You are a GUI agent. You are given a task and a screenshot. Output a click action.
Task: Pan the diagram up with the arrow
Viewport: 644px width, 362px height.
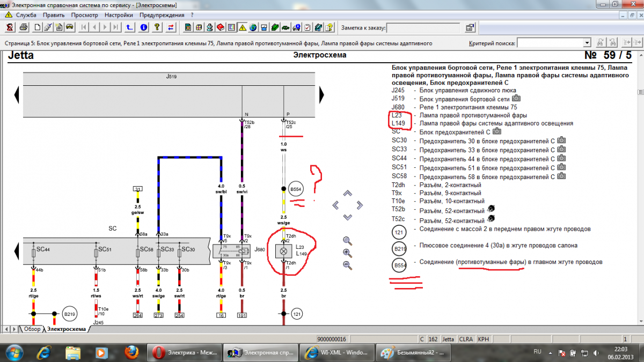tap(347, 193)
